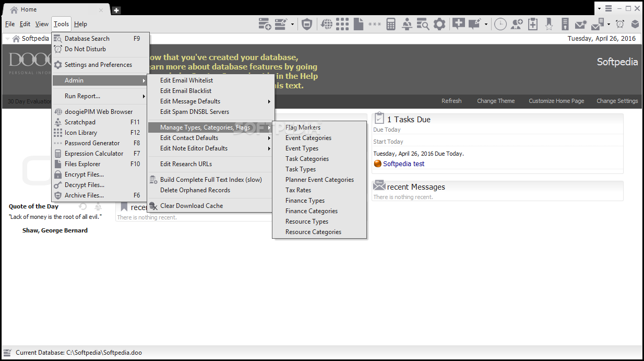The width and height of the screenshot is (644, 361).
Task: Click the pencil-and-list edit toolbar icon
Action: tap(281, 24)
